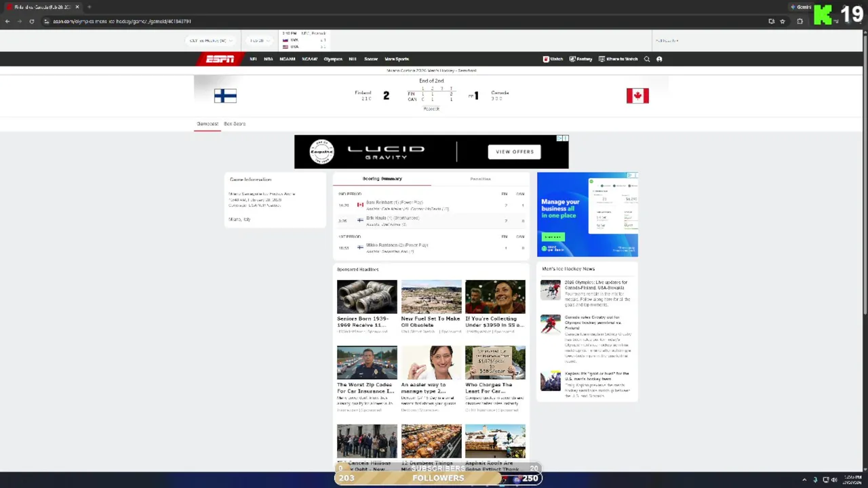Open Who Charges The Least For Car thumbnail
The height and width of the screenshot is (488, 868).
495,363
